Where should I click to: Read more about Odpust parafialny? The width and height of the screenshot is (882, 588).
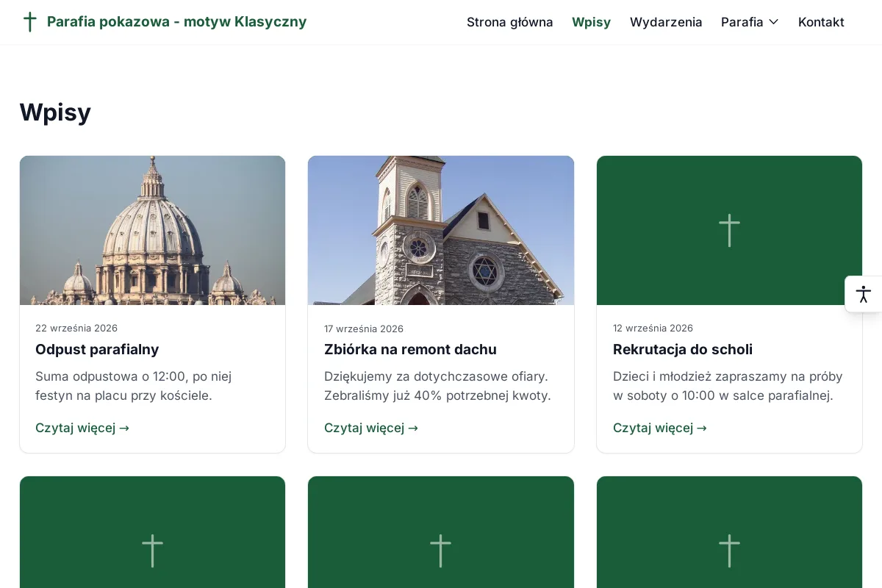click(x=82, y=428)
